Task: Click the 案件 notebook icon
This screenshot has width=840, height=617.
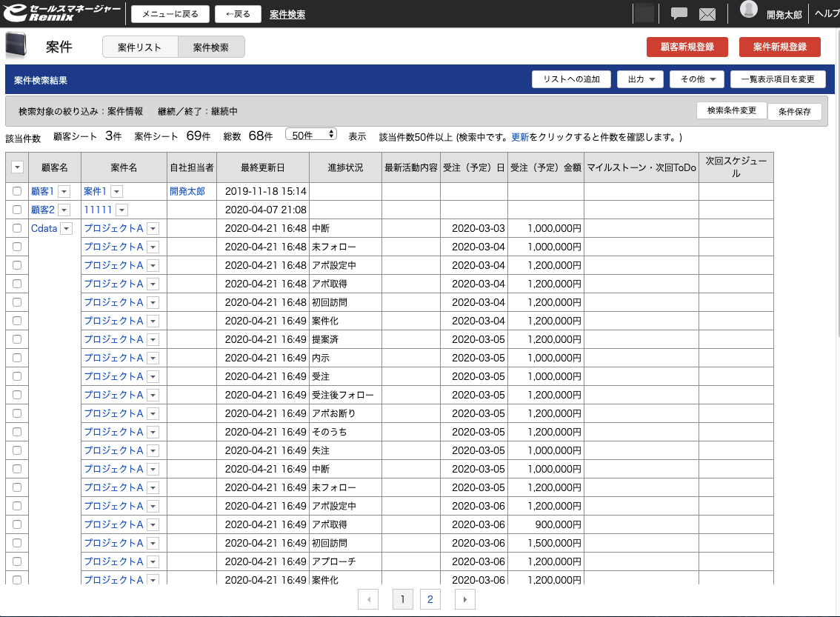Action: pos(16,46)
